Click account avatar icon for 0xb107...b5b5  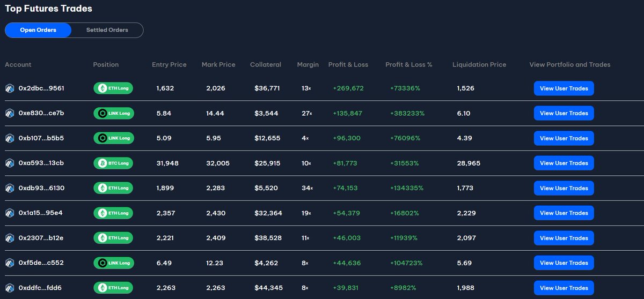pyautogui.click(x=10, y=138)
